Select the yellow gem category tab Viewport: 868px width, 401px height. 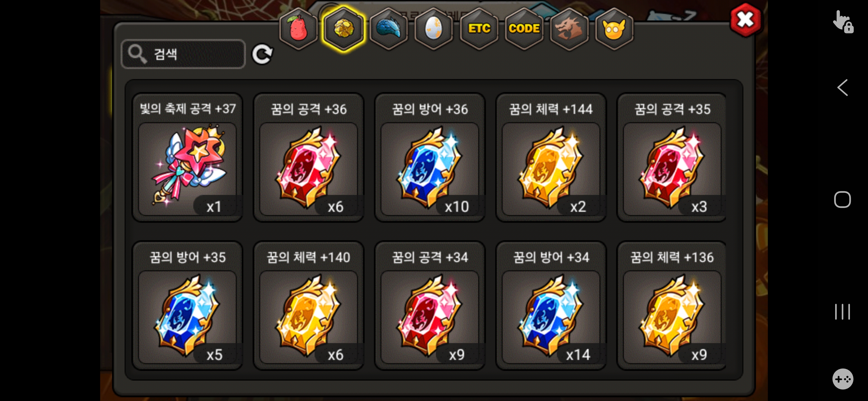pos(343,29)
